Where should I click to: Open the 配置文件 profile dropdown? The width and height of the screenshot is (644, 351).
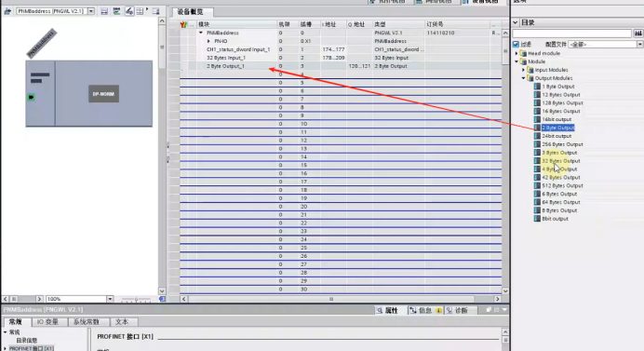point(640,44)
